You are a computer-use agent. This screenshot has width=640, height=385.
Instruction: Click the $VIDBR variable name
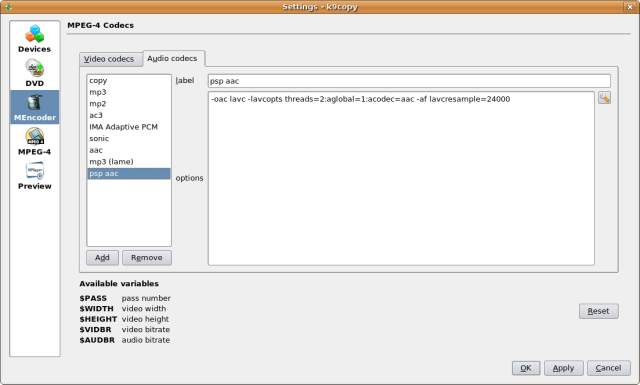tap(95, 329)
